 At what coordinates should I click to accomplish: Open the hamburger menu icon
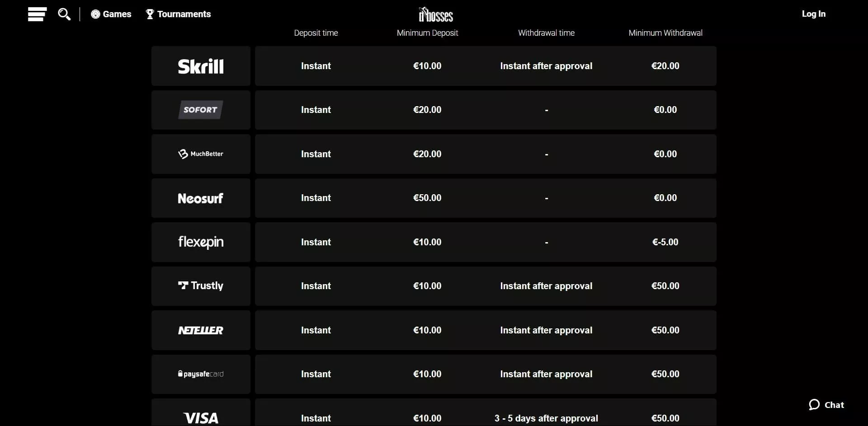(x=37, y=14)
